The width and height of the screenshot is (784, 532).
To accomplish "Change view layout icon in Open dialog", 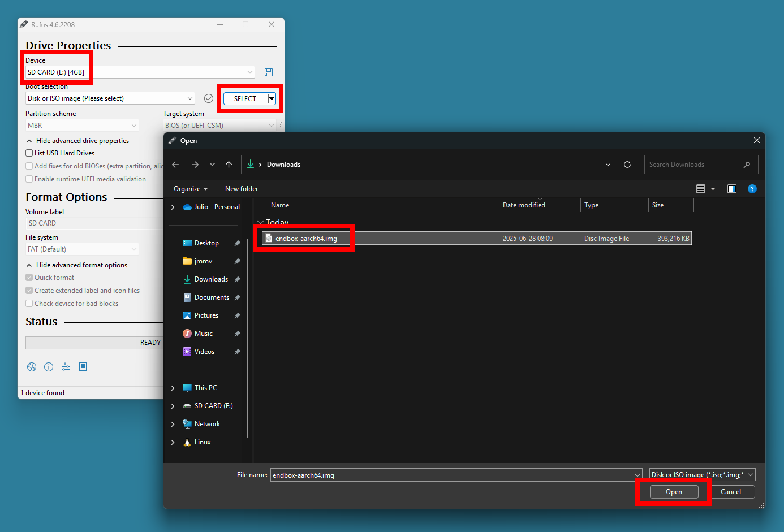I will coord(701,189).
